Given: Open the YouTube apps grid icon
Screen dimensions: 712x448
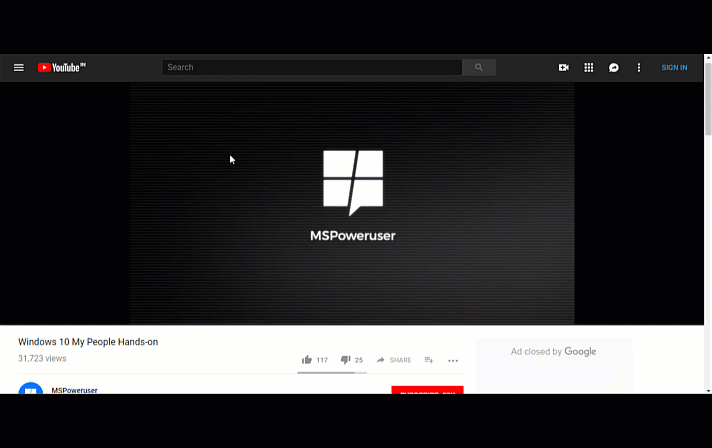Looking at the screenshot, I should 588,68.
